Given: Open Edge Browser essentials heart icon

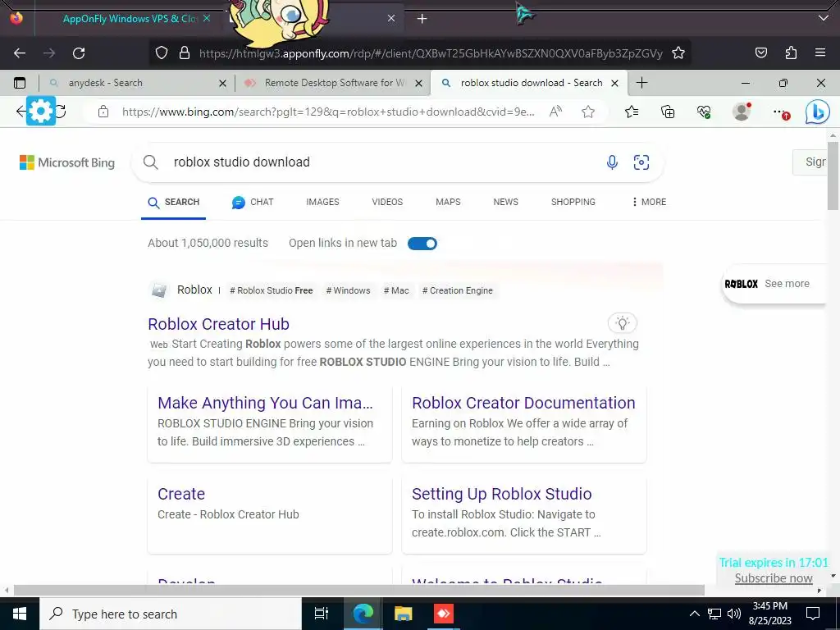Looking at the screenshot, I should 704,112.
